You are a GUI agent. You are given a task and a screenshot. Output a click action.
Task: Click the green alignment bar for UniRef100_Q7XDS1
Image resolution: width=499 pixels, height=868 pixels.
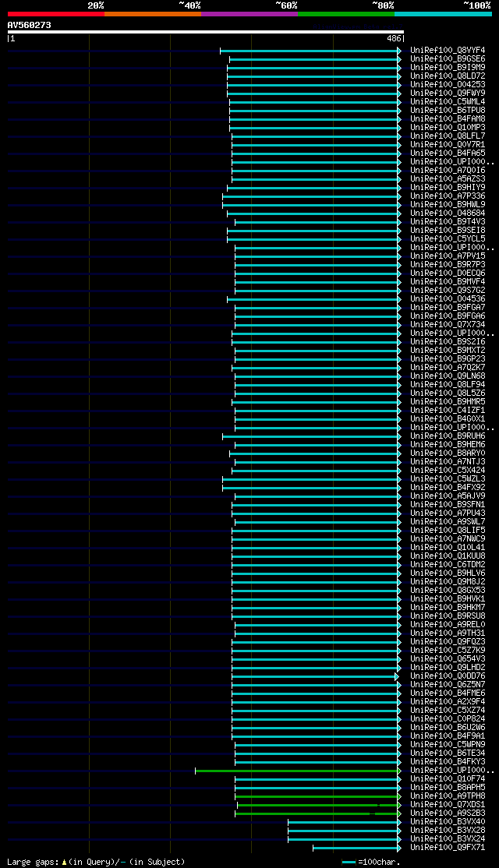[x=318, y=805]
